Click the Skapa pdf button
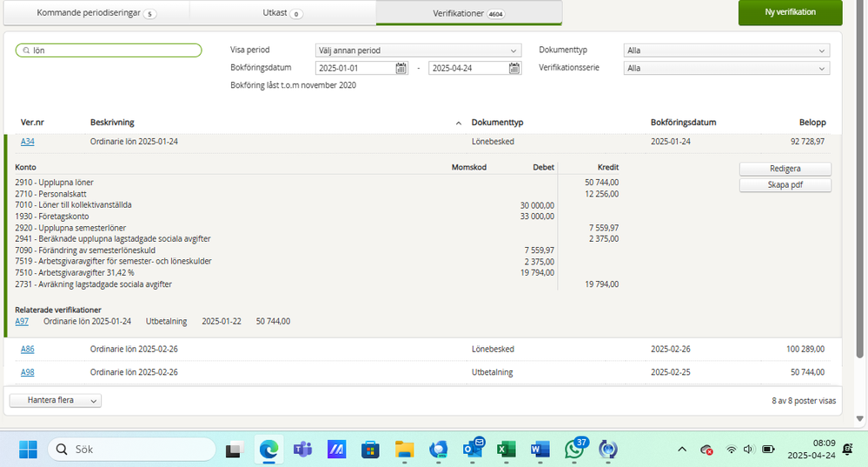The width and height of the screenshot is (868, 467). click(785, 185)
